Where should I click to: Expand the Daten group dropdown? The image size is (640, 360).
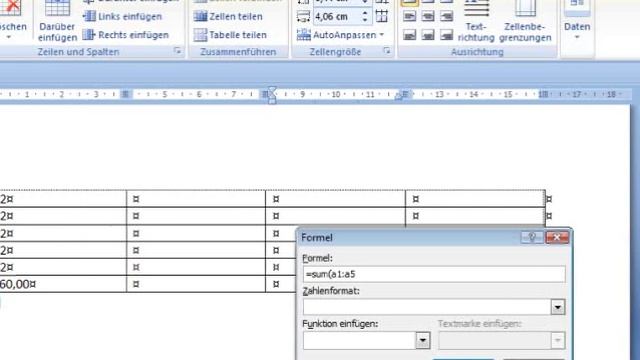(x=577, y=21)
